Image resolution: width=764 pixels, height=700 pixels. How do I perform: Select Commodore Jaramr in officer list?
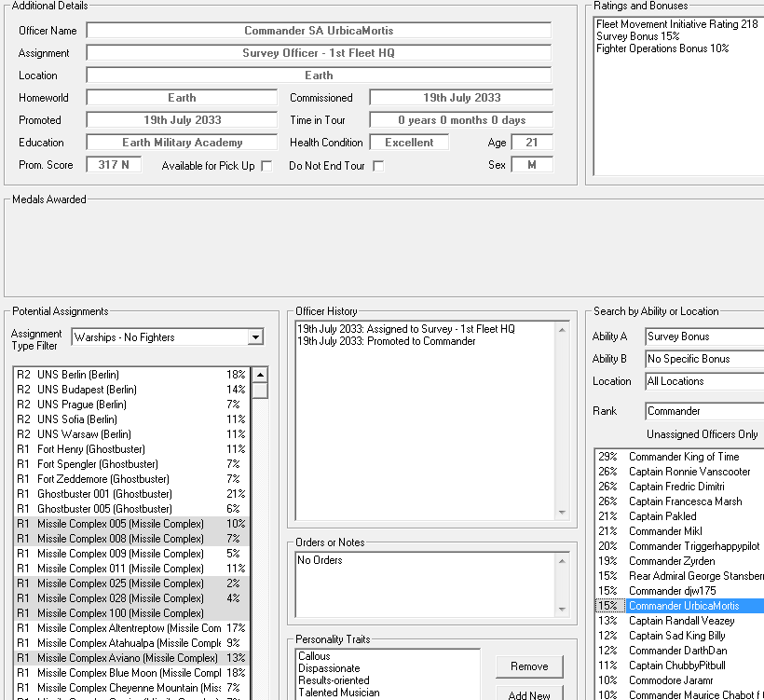point(680,680)
